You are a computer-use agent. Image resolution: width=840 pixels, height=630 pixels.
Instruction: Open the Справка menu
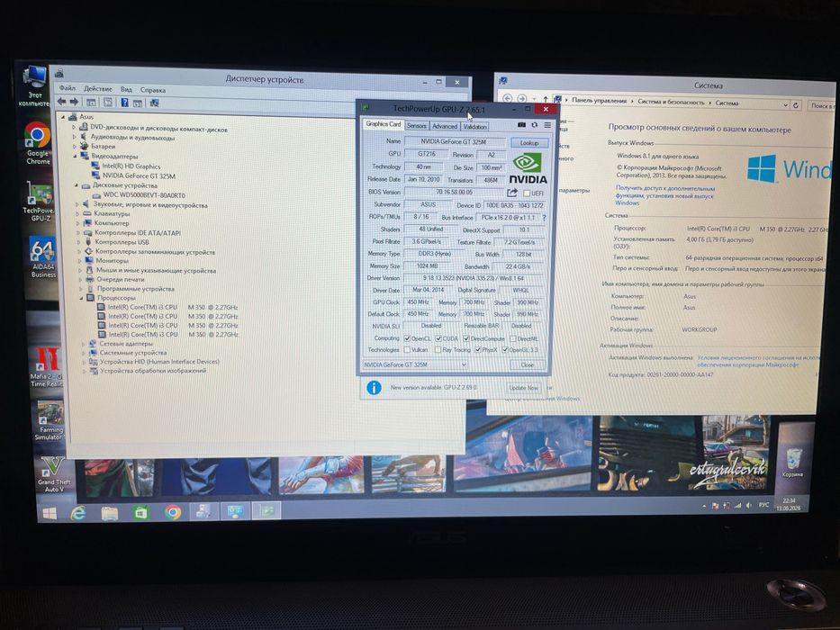coord(153,90)
